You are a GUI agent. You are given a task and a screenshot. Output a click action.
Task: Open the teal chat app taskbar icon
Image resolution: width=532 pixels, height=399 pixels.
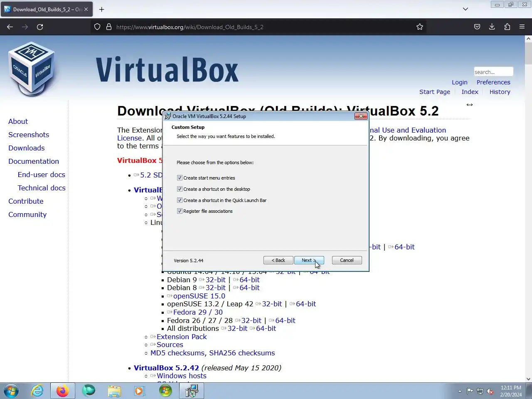point(89,391)
